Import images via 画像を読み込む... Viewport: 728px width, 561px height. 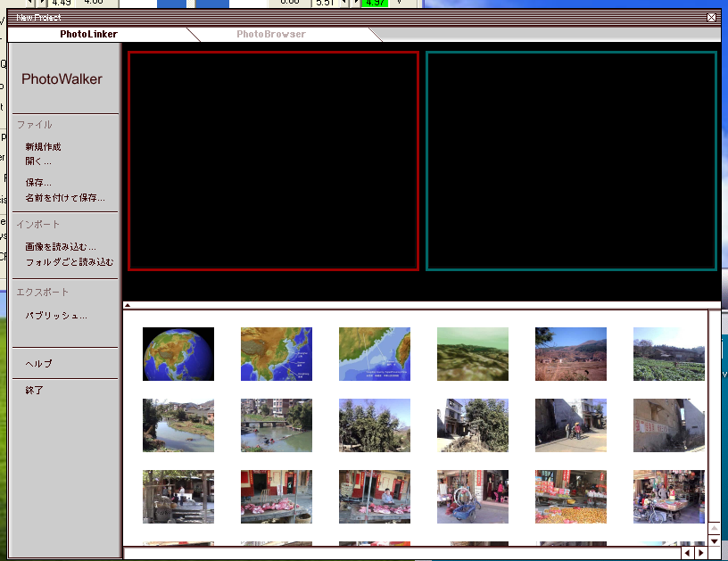coord(61,247)
